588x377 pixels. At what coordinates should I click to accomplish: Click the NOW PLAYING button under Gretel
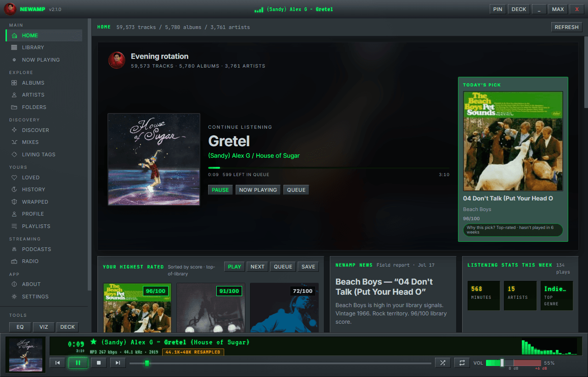pos(258,190)
